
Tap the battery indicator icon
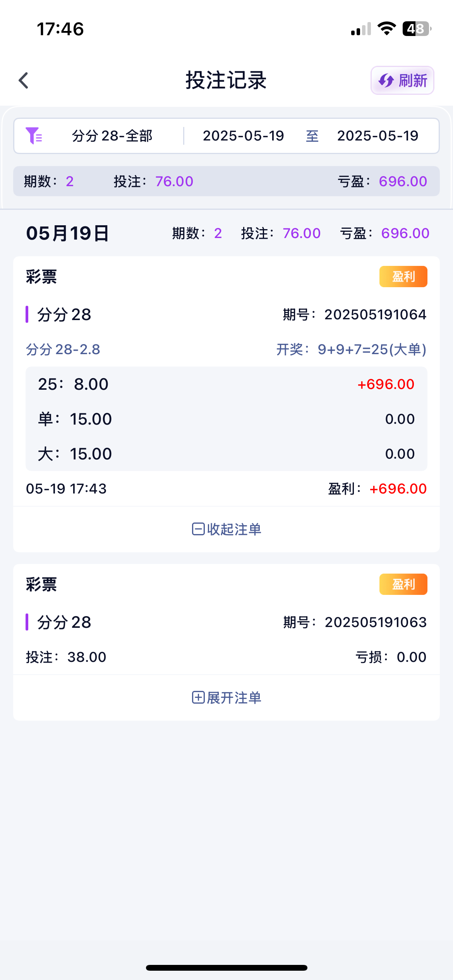(x=417, y=29)
